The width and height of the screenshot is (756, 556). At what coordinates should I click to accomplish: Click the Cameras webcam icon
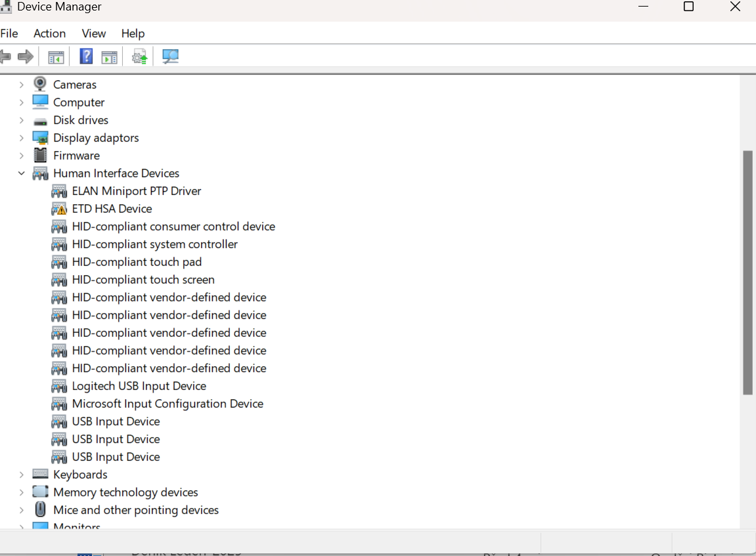click(x=40, y=84)
